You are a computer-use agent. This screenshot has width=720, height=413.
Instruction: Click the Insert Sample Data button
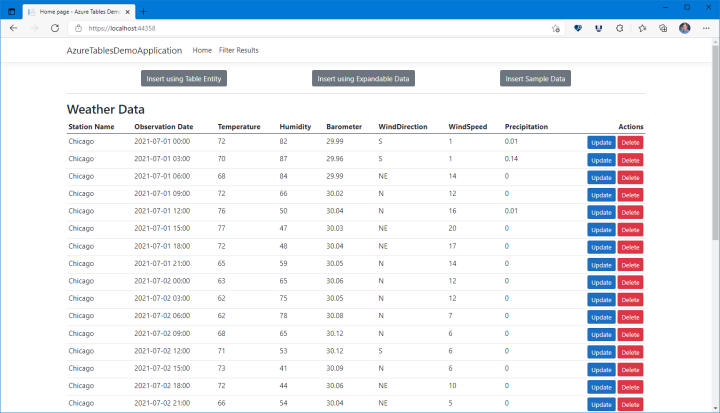tap(535, 78)
